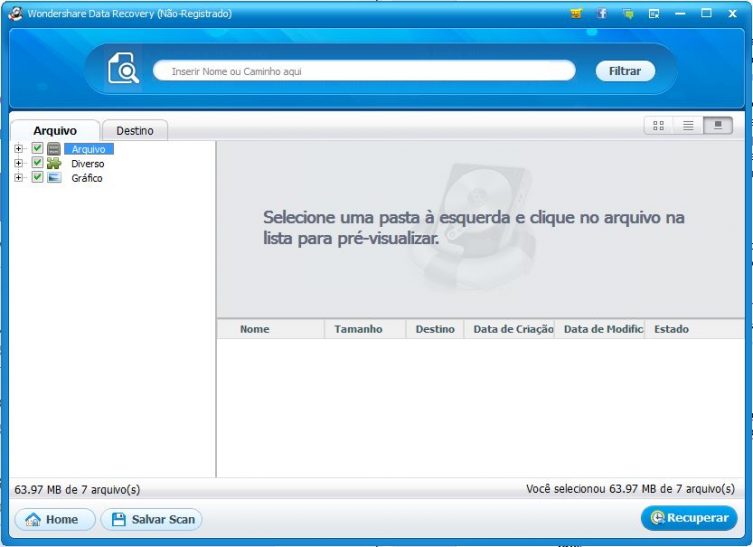Click the name or path search field

pos(364,71)
